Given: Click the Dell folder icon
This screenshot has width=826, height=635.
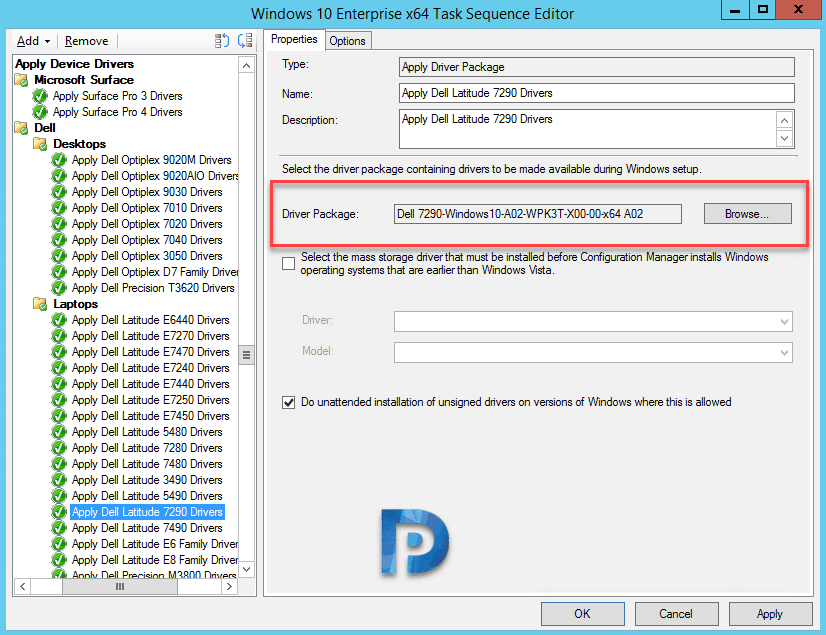Looking at the screenshot, I should (22, 128).
